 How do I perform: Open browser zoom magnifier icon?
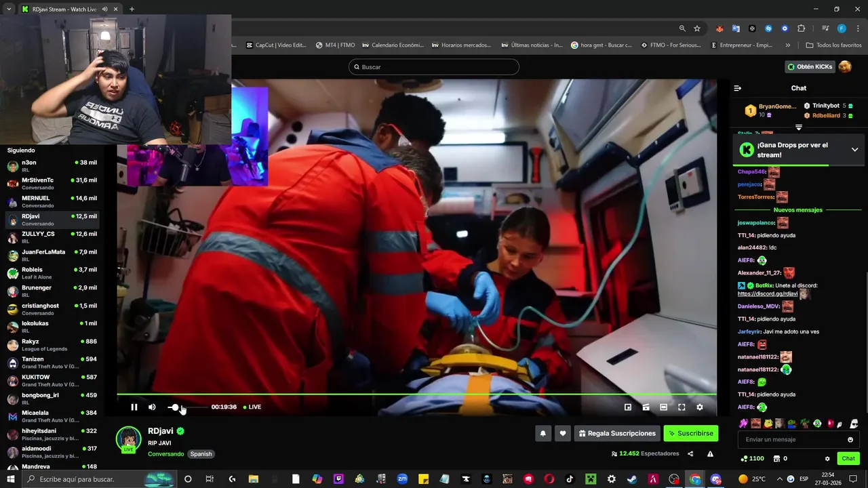point(682,28)
